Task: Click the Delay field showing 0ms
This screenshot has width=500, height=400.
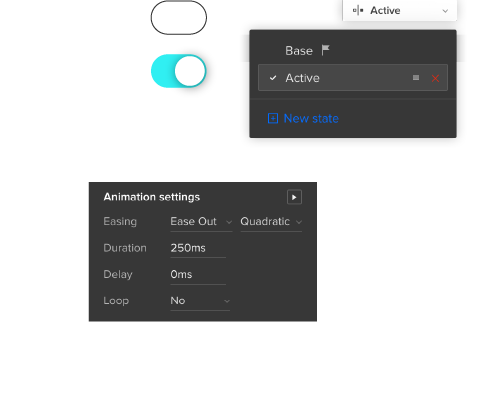Action: (198, 275)
